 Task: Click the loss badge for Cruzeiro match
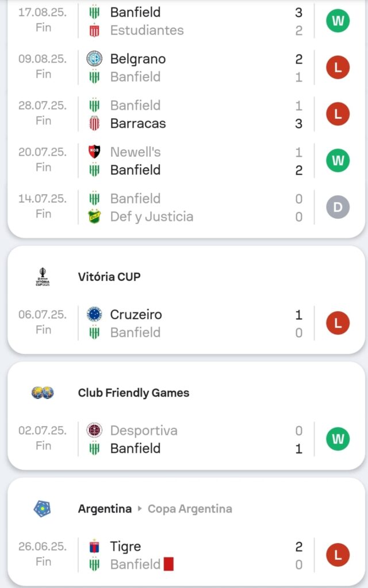click(x=338, y=323)
